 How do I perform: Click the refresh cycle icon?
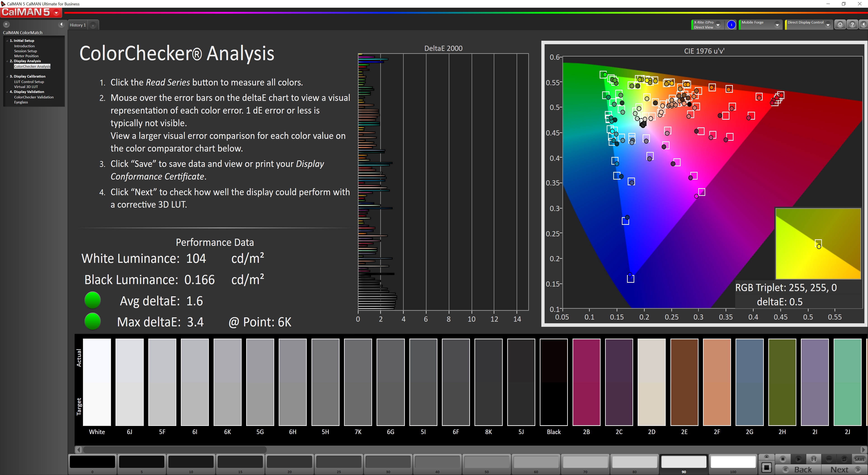point(844,459)
